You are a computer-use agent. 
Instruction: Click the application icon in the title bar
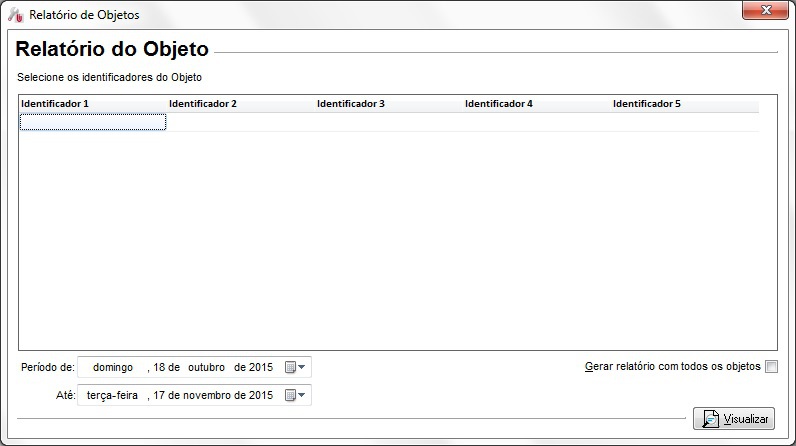pos(15,15)
